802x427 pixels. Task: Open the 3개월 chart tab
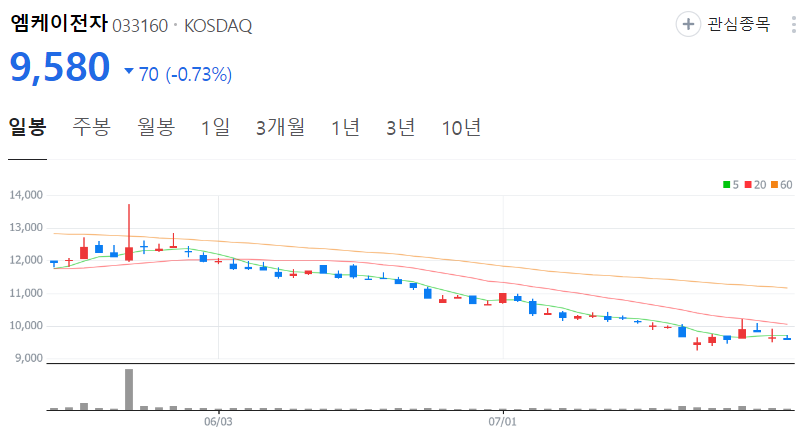(280, 127)
